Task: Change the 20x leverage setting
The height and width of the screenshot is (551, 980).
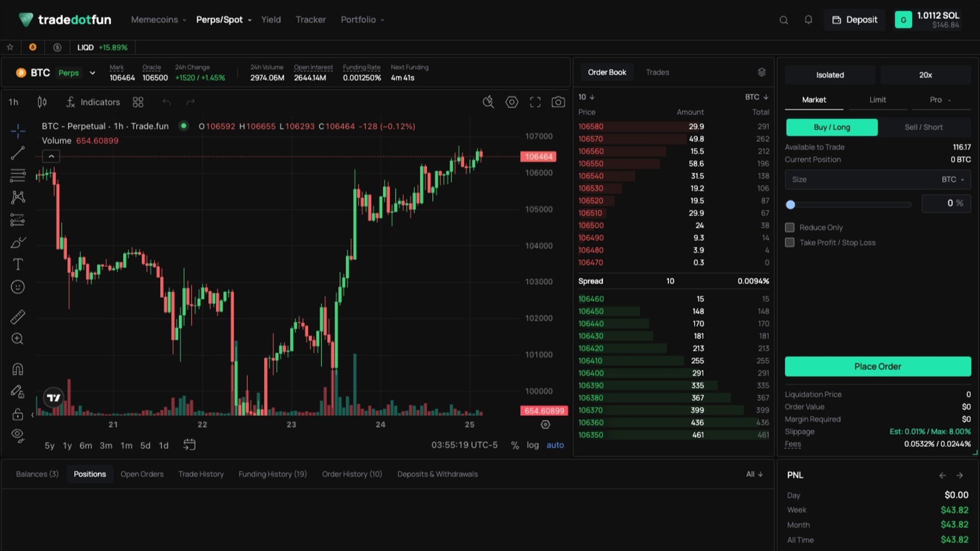Action: [x=925, y=75]
